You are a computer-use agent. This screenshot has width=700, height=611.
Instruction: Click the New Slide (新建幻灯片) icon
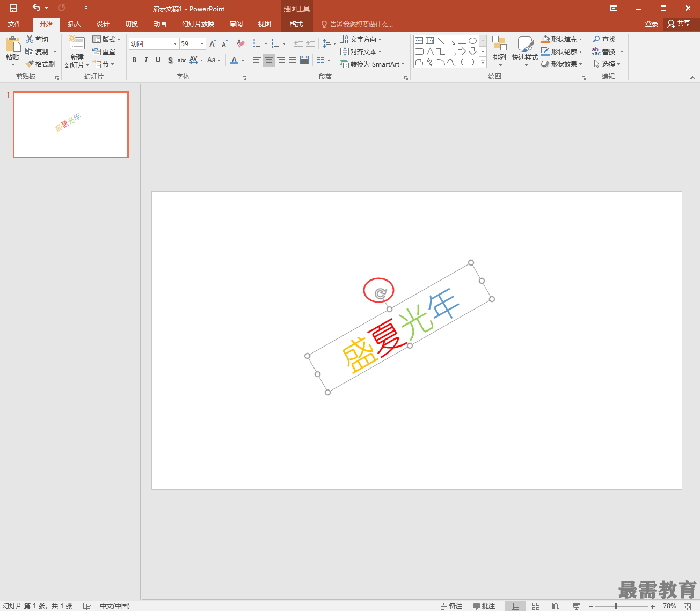pyautogui.click(x=77, y=43)
